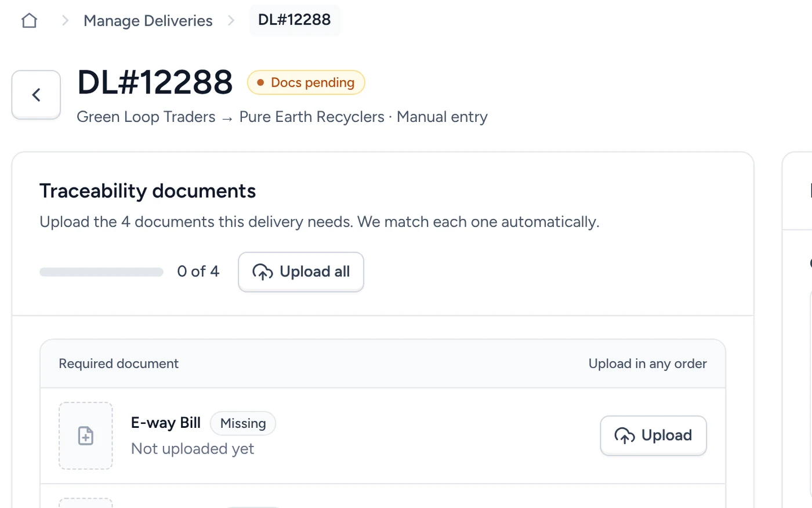Upload the E-way Bill document
This screenshot has width=812, height=508.
coord(653,435)
